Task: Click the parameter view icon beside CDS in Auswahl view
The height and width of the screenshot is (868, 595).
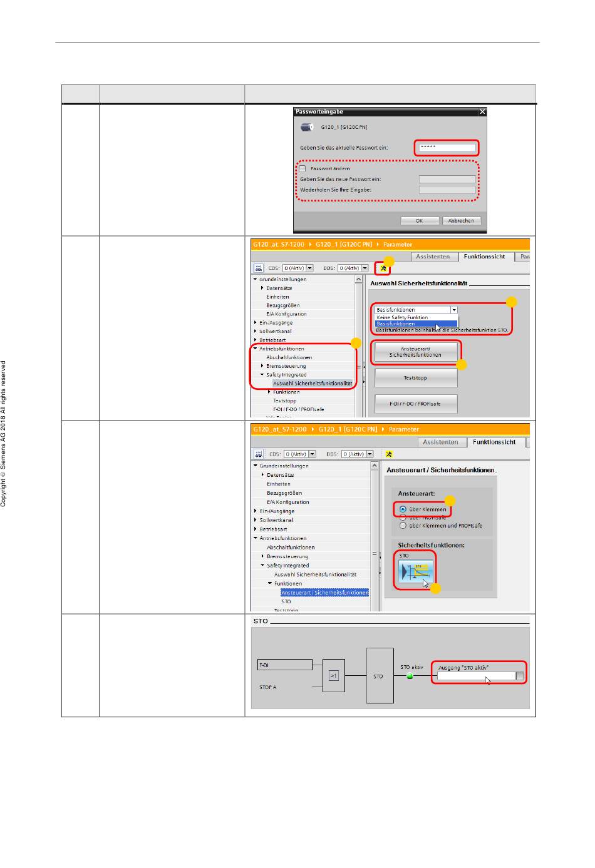Action: [258, 268]
